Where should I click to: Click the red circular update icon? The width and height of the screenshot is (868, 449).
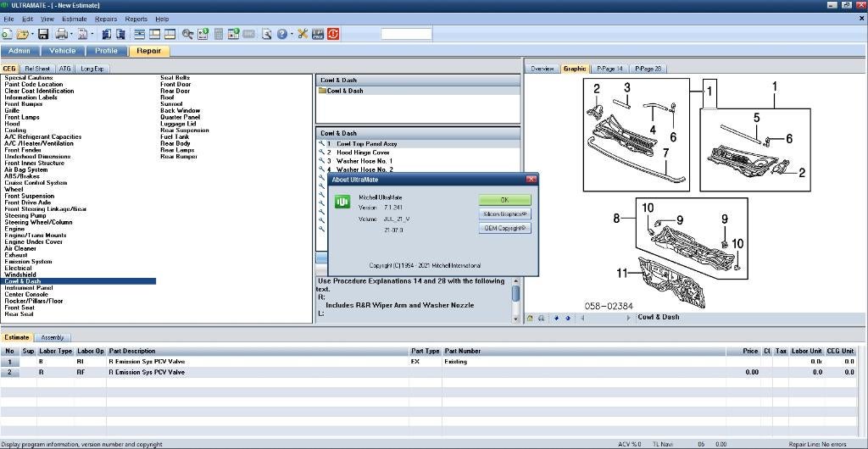click(333, 34)
